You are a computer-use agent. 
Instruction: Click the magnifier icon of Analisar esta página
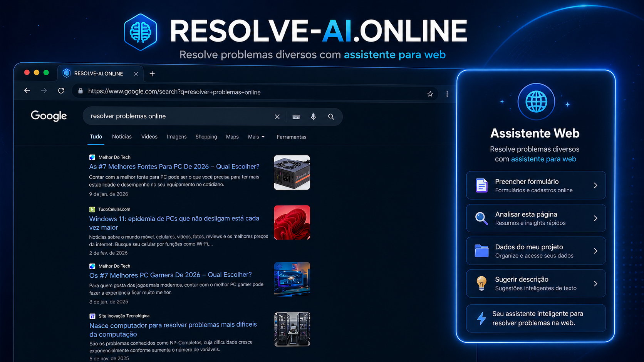[481, 218]
